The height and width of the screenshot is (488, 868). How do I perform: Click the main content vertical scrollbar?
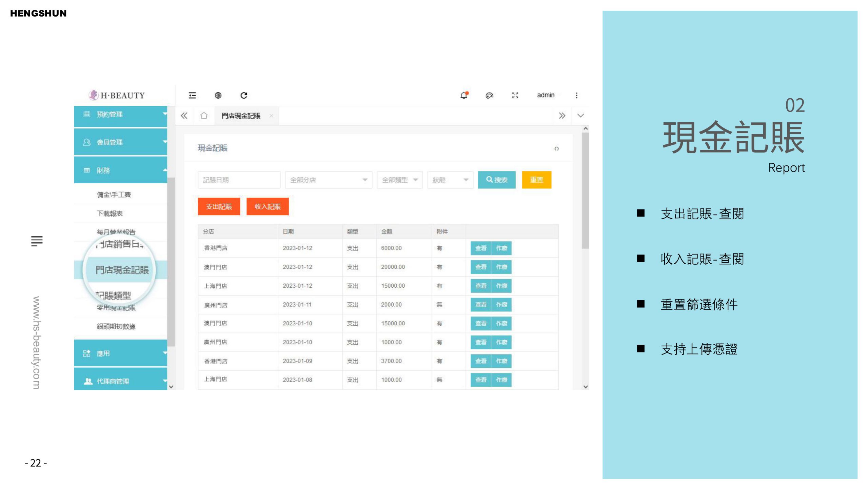pyautogui.click(x=586, y=191)
